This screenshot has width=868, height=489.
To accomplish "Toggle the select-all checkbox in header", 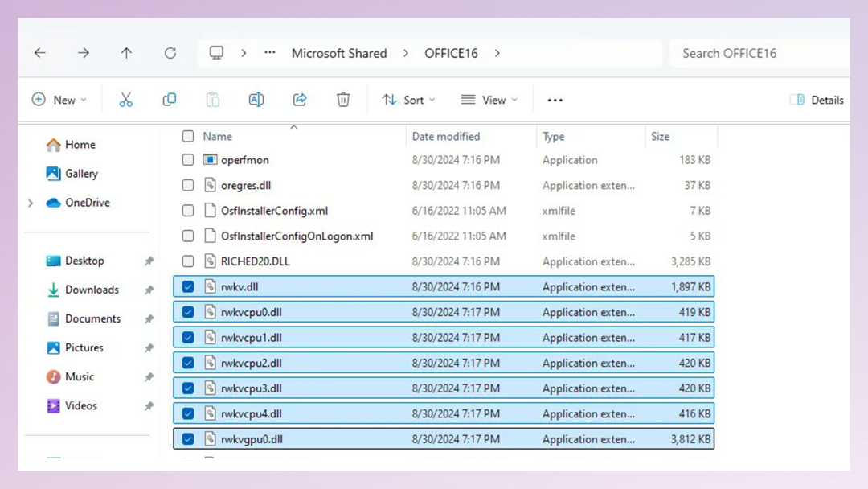I will click(188, 136).
